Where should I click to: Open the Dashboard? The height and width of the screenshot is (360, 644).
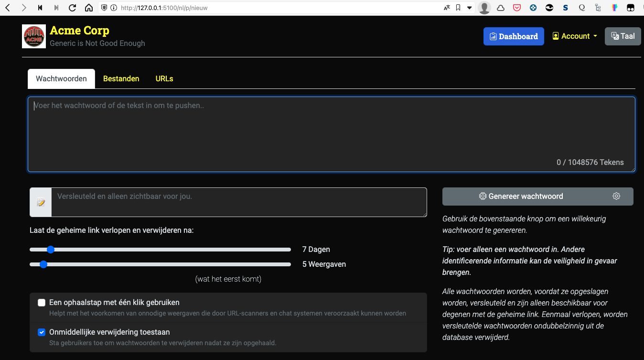pos(514,36)
